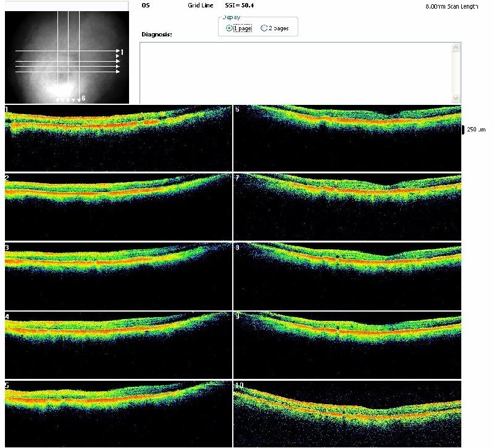The width and height of the screenshot is (494, 448).
Task: Select OCT scan panel 9
Action: 347,345
